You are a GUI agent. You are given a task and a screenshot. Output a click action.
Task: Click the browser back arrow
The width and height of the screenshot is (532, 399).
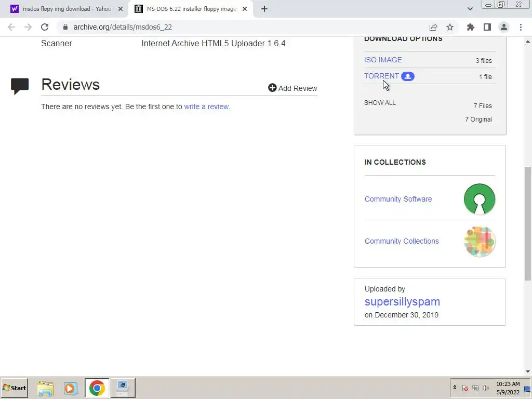point(11,27)
